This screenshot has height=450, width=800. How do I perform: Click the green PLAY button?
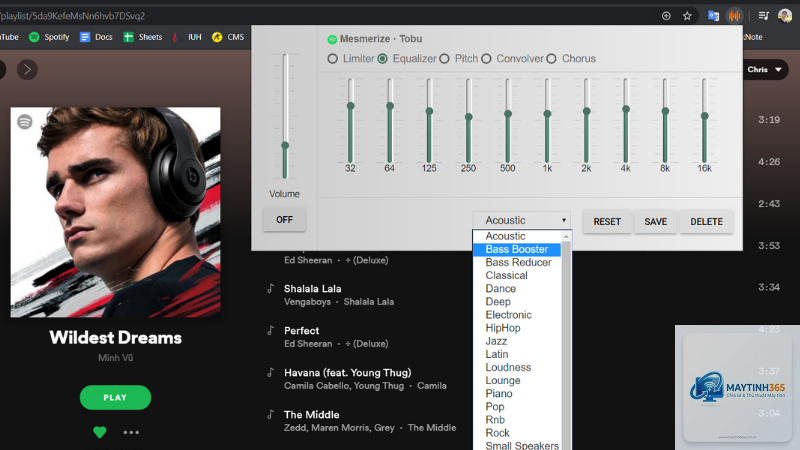pyautogui.click(x=115, y=397)
